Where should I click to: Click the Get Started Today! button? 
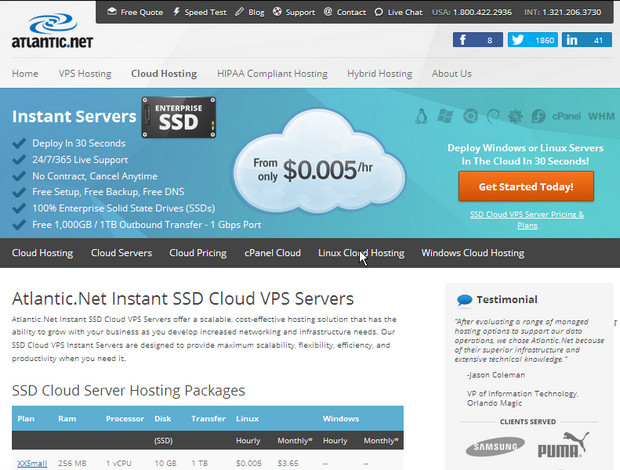coord(526,187)
